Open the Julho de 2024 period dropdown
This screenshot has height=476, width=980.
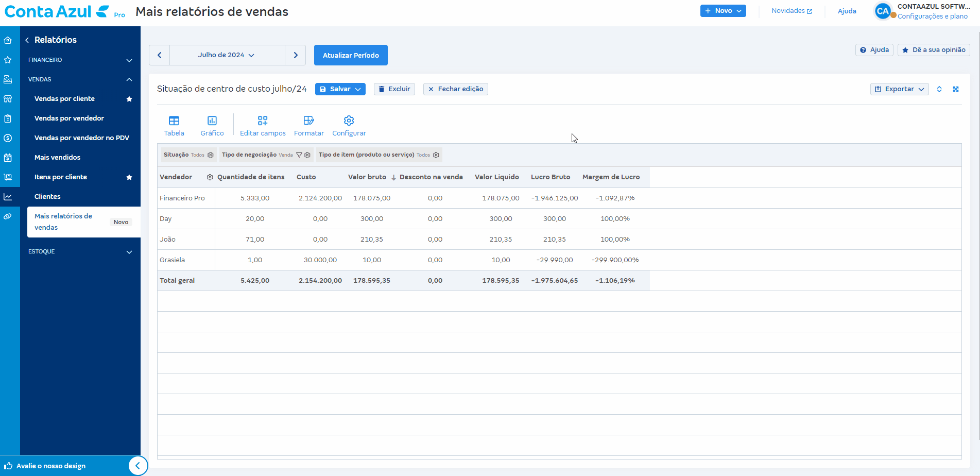tap(227, 55)
